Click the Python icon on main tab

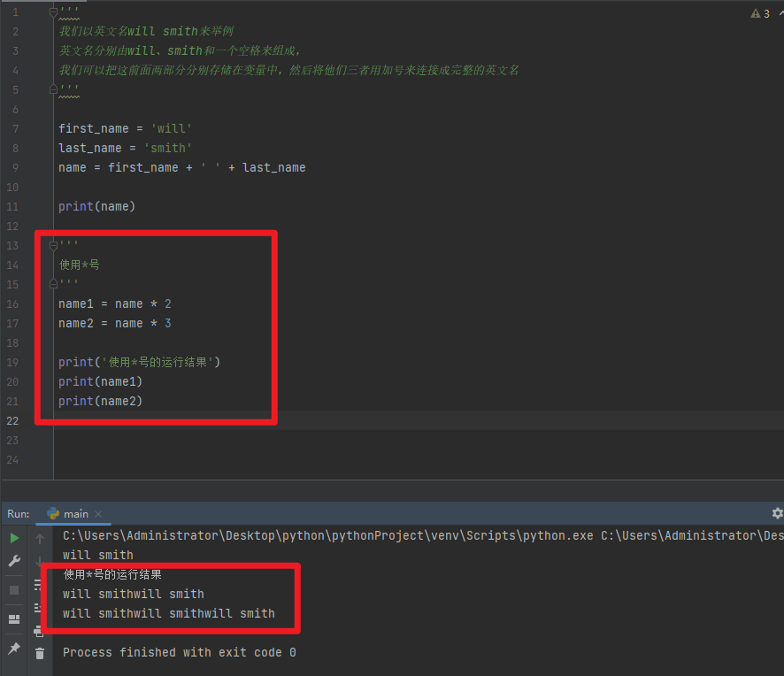53,513
